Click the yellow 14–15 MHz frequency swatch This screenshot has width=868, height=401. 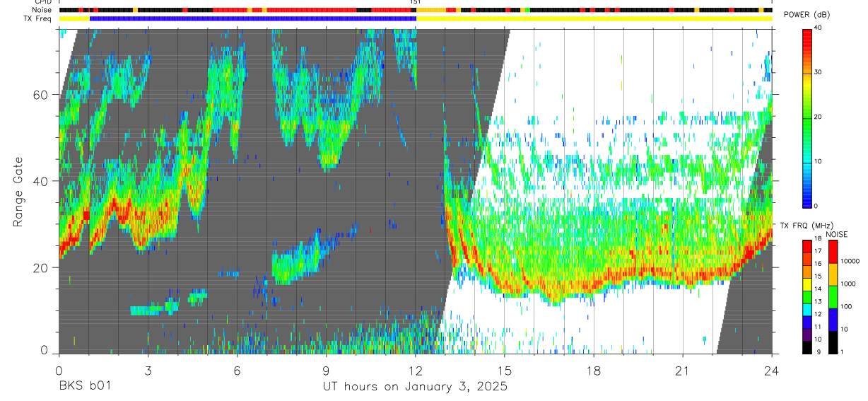(x=807, y=283)
